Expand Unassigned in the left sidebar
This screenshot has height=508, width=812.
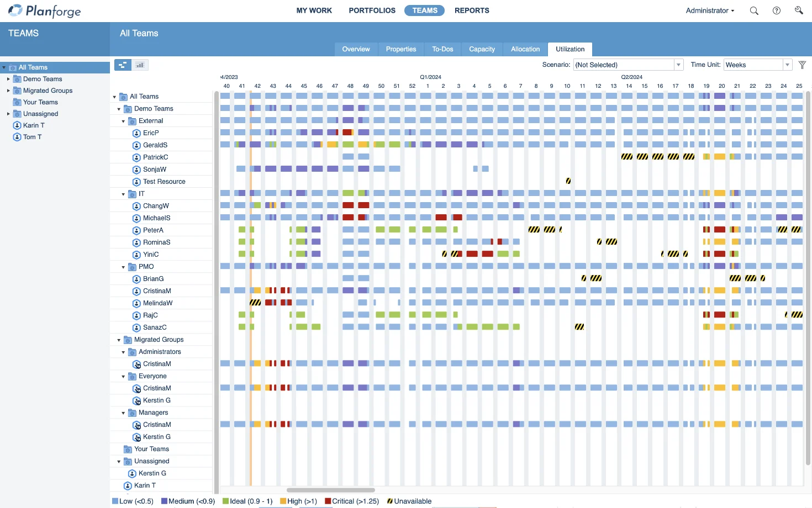(x=8, y=114)
